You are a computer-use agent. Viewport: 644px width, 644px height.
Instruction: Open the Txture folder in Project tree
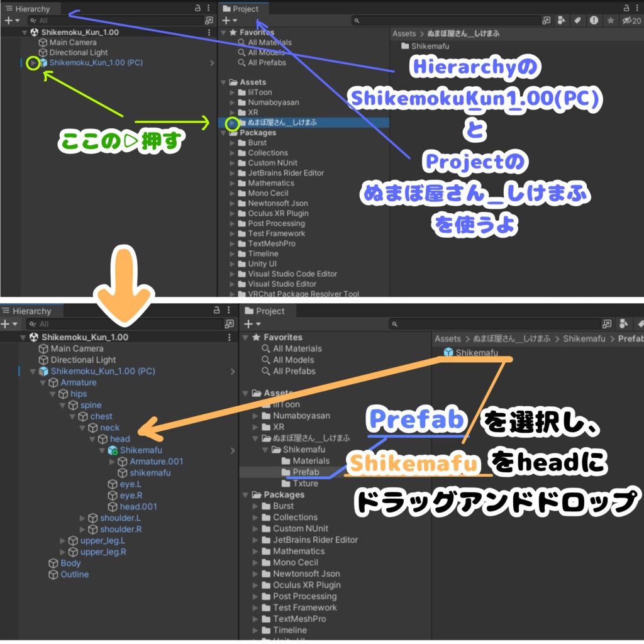tap(300, 484)
